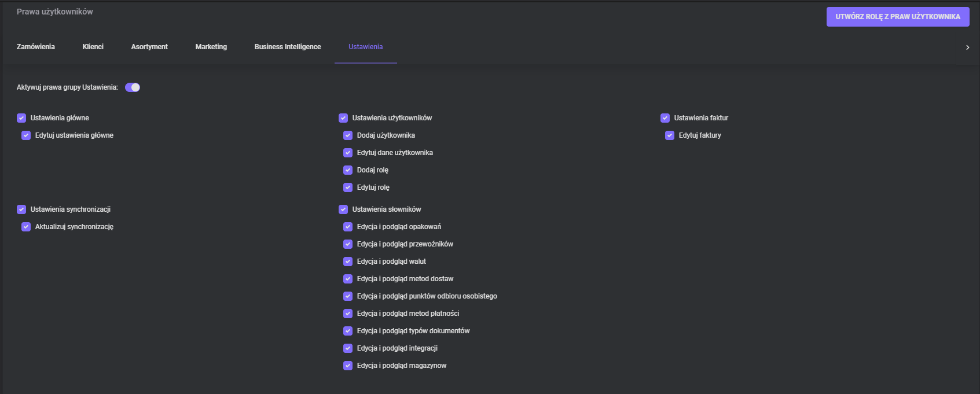Image resolution: width=980 pixels, height=394 pixels.
Task: Switch to the Zamówienia tab
Action: tap(36, 47)
